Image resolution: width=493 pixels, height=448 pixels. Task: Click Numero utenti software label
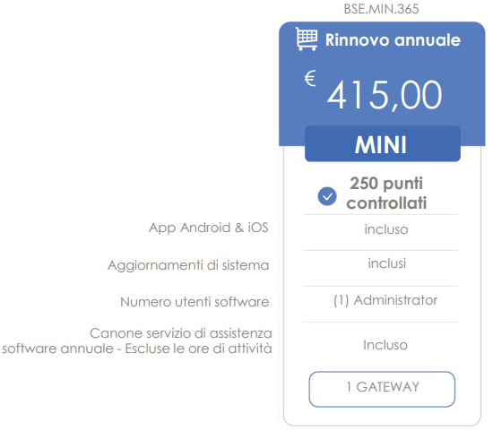195,302
